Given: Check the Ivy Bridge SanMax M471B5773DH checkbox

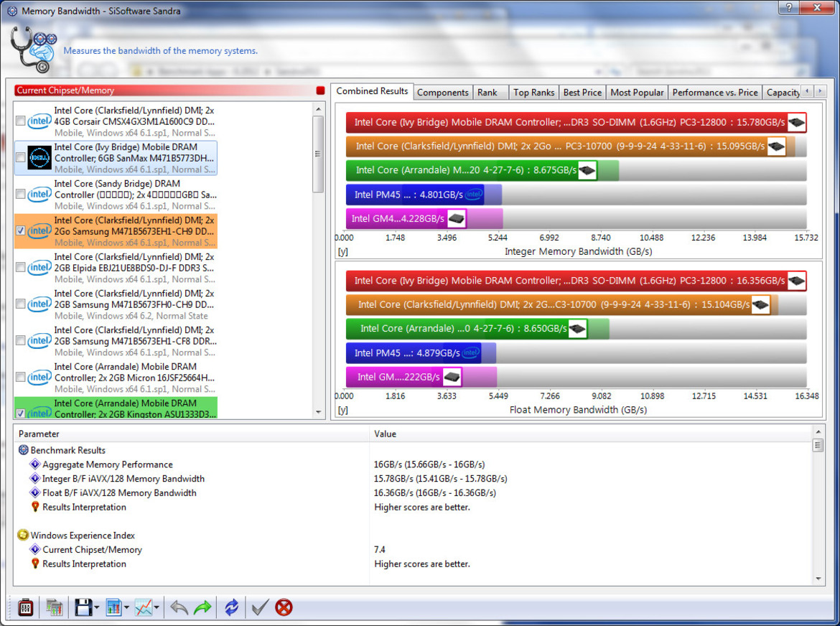Looking at the screenshot, I should pos(20,157).
